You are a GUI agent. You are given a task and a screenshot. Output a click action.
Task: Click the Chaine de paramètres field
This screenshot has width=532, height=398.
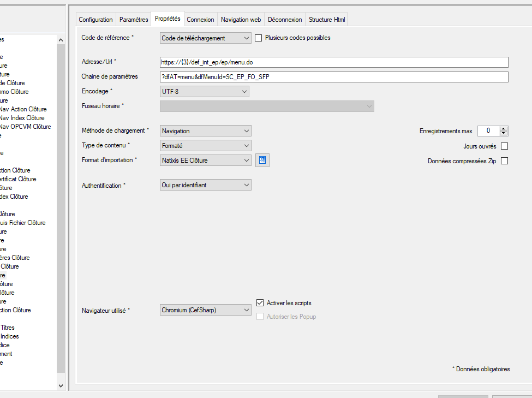[x=333, y=77]
